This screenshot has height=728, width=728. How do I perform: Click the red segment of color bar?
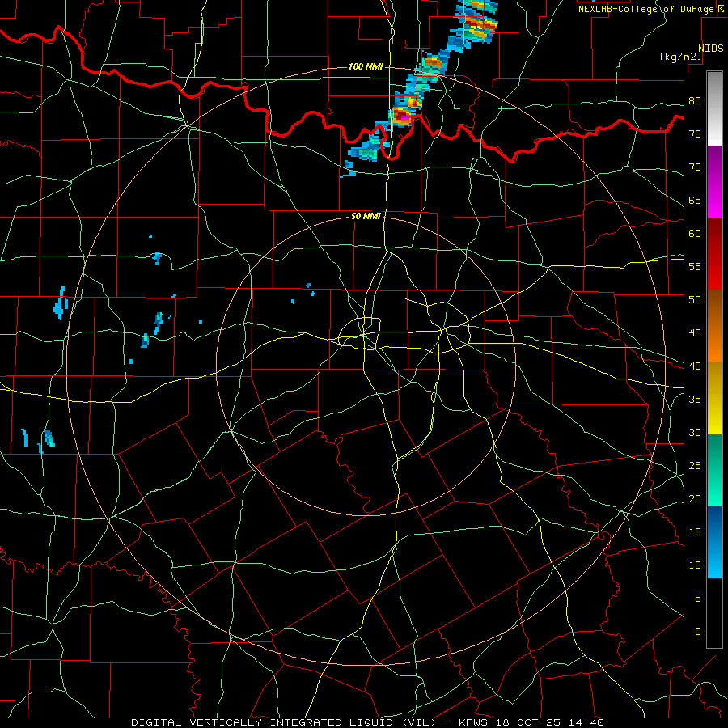click(x=714, y=254)
